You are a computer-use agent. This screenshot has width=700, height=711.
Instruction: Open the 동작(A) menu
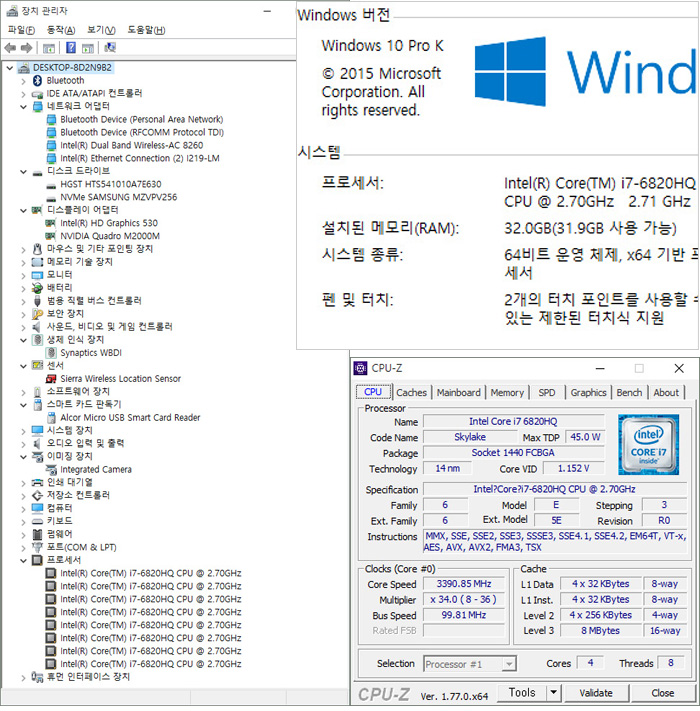61,30
